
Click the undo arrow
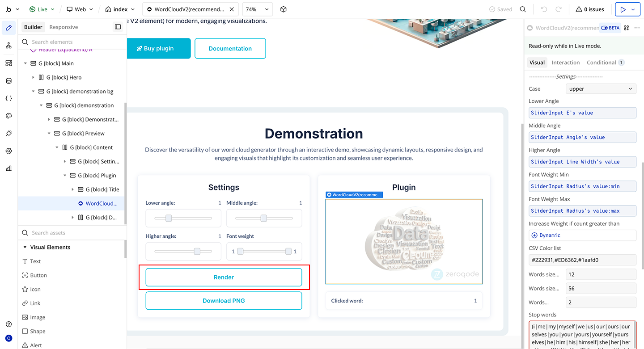(x=544, y=9)
